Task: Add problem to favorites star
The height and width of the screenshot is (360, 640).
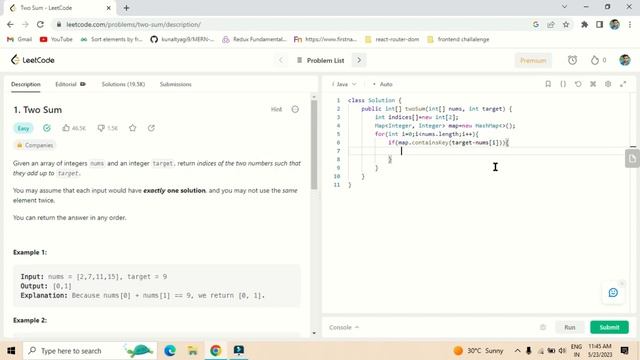Action: pyautogui.click(x=133, y=128)
